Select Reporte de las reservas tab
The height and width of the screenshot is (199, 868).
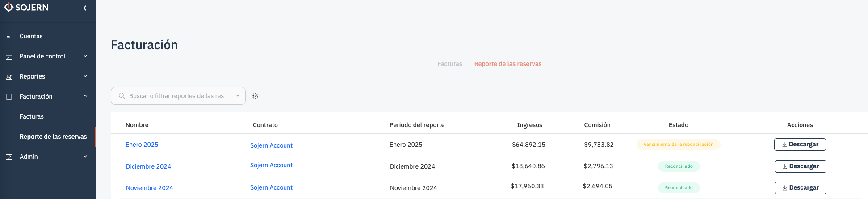point(507,64)
